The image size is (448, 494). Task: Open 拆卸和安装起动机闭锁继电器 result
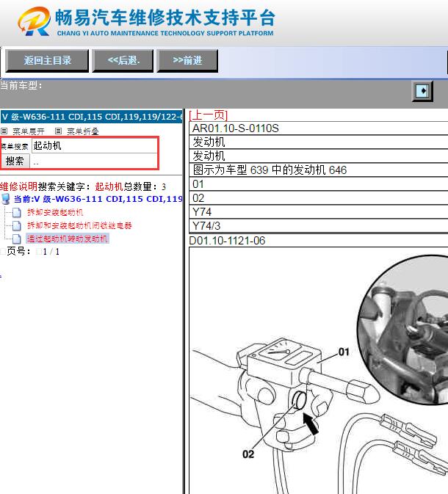tap(79, 225)
